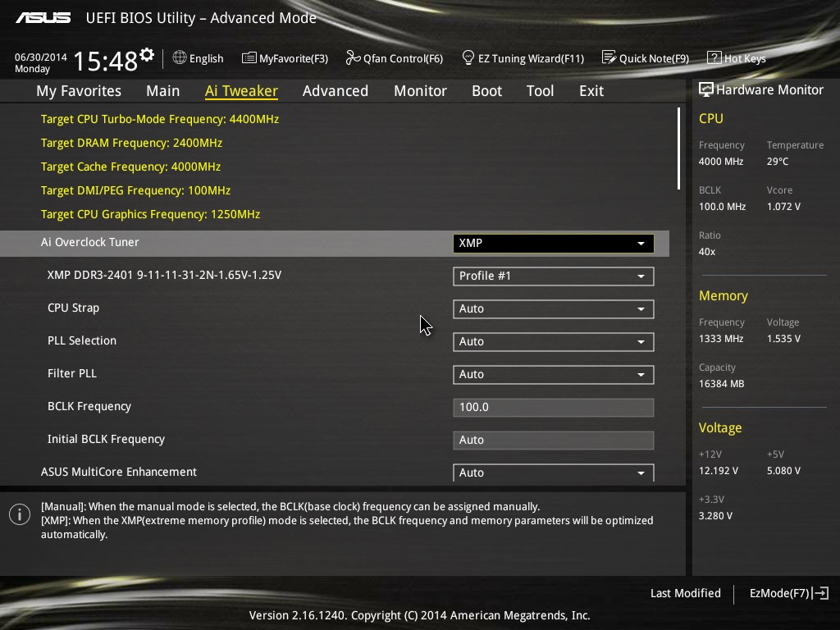Open Qfan Control from the top toolbar
Screen dimensions: 840x630
click(394, 57)
